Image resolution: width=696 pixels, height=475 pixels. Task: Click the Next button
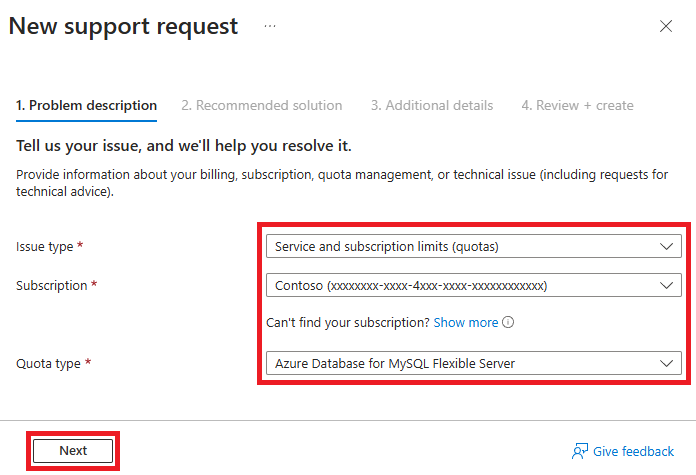click(73, 451)
